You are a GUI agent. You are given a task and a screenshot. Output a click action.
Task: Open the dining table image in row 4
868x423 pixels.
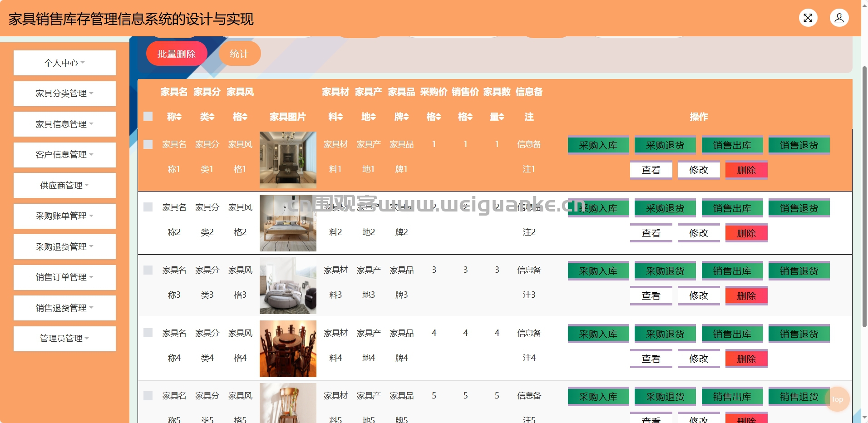288,349
